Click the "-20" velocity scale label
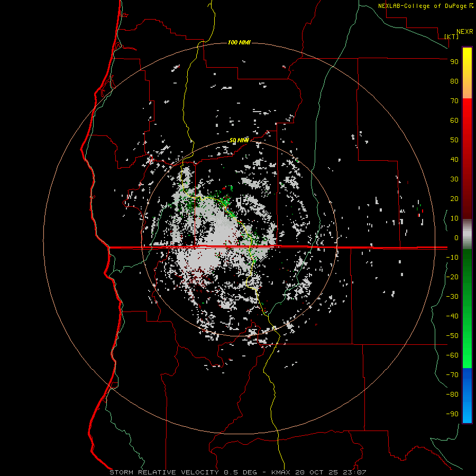 pyautogui.click(x=452, y=277)
